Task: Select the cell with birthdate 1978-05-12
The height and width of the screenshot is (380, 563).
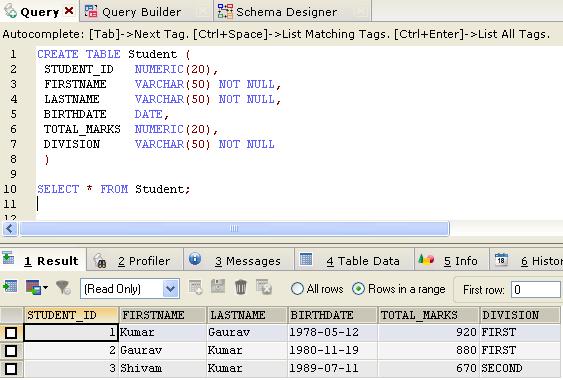Action: pyautogui.click(x=332, y=332)
